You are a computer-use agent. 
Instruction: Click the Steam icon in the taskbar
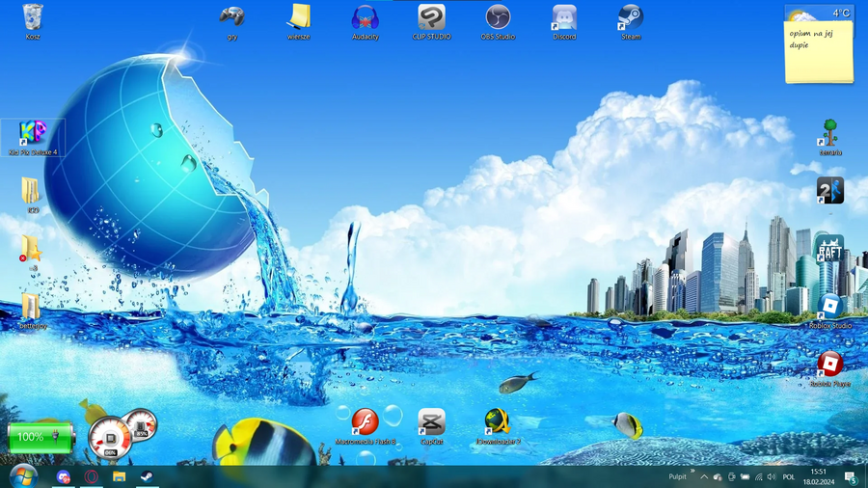pyautogui.click(x=147, y=476)
